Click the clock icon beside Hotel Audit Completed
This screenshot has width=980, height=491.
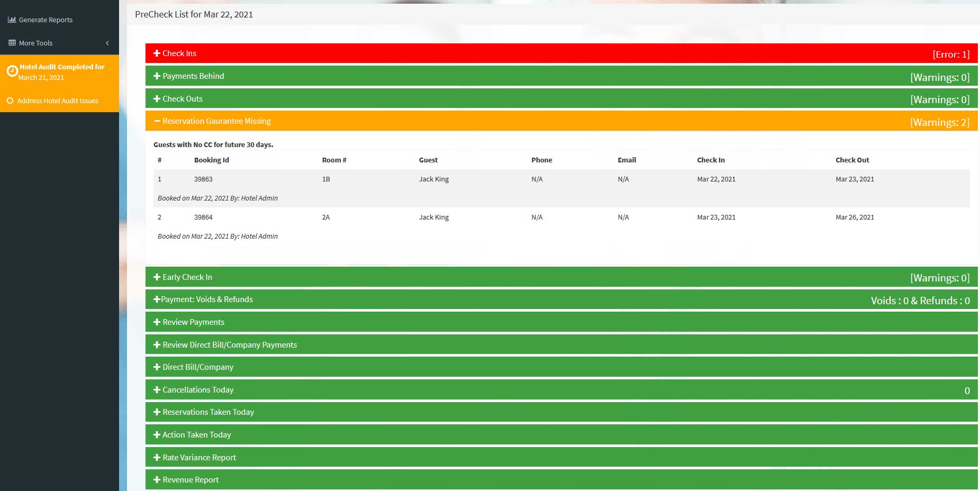[x=12, y=71]
